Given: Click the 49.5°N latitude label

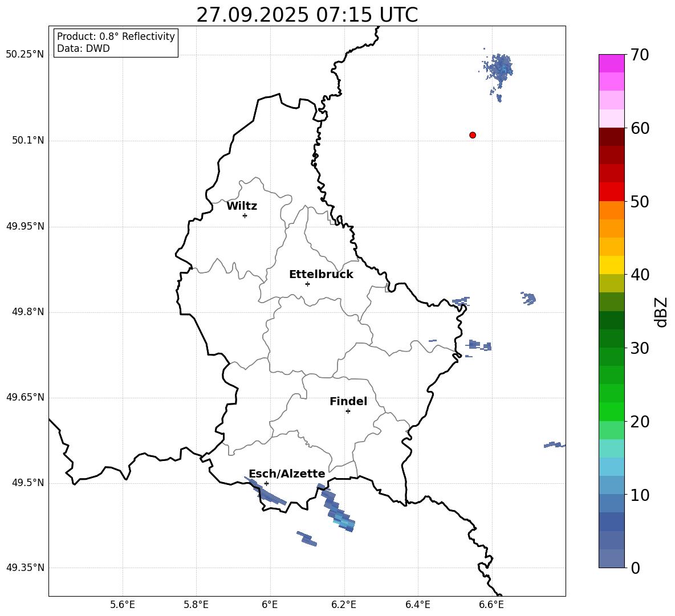Looking at the screenshot, I should 28,483.
